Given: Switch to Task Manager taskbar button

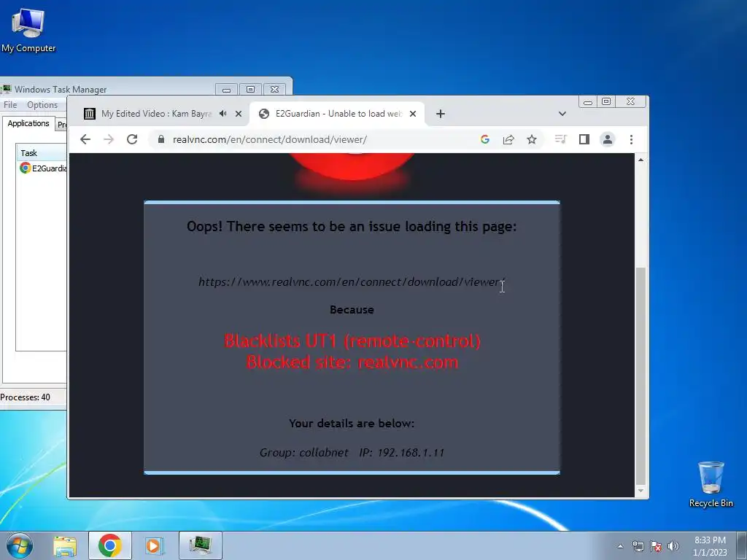Looking at the screenshot, I should [x=200, y=545].
